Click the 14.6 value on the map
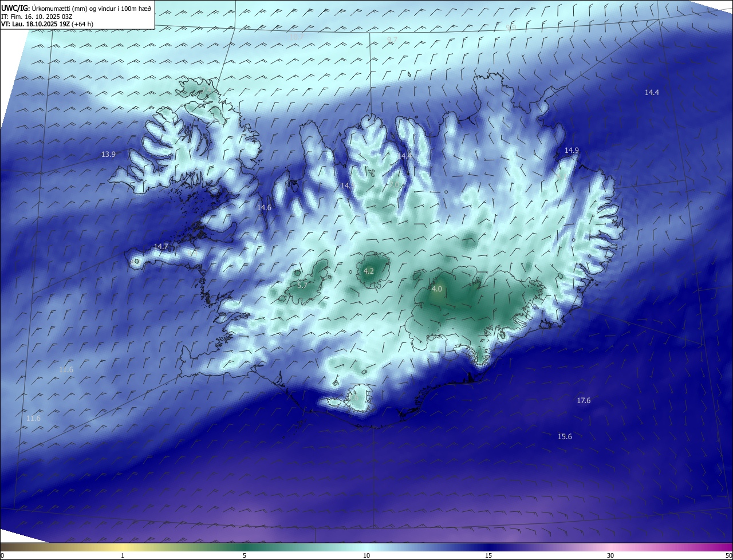 click(264, 208)
